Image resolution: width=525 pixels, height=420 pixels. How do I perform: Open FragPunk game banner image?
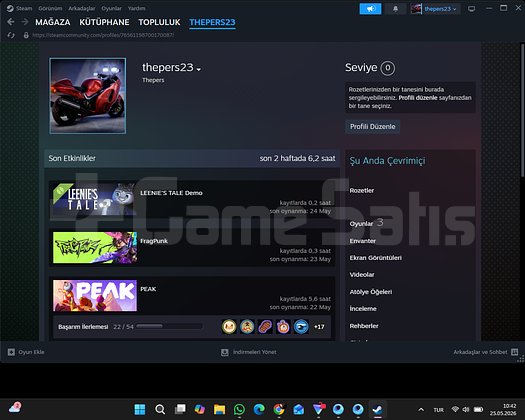tap(95, 248)
